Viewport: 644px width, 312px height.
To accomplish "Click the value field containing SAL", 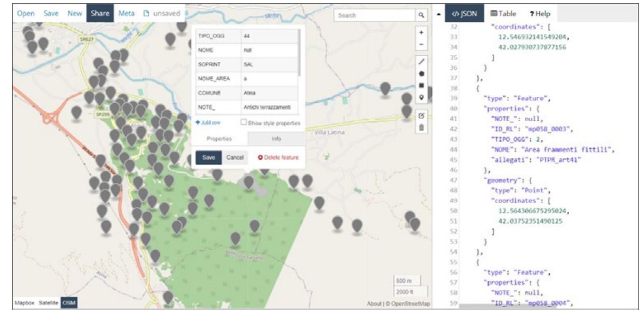I will click(269, 65).
